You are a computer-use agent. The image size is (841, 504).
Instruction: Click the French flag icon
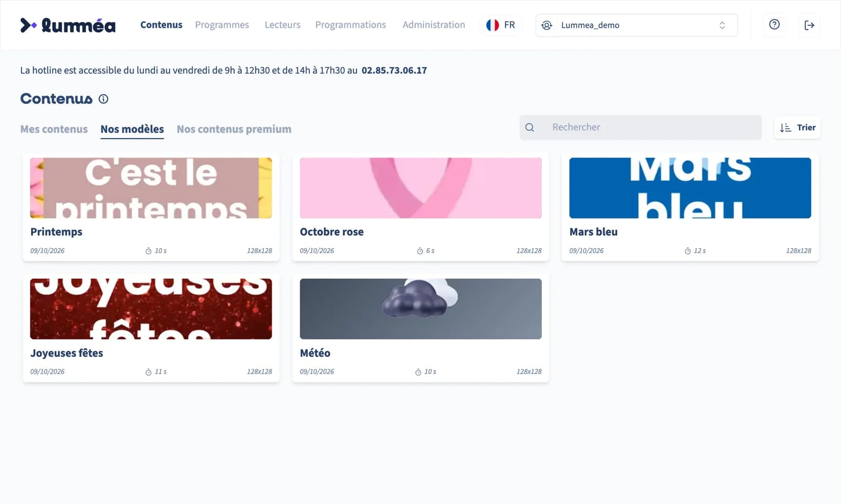(493, 25)
